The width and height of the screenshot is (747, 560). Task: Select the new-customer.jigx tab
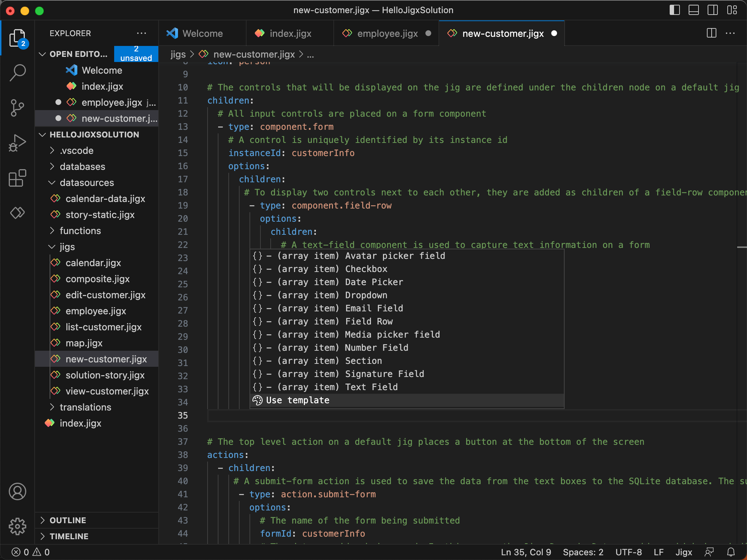[502, 33]
